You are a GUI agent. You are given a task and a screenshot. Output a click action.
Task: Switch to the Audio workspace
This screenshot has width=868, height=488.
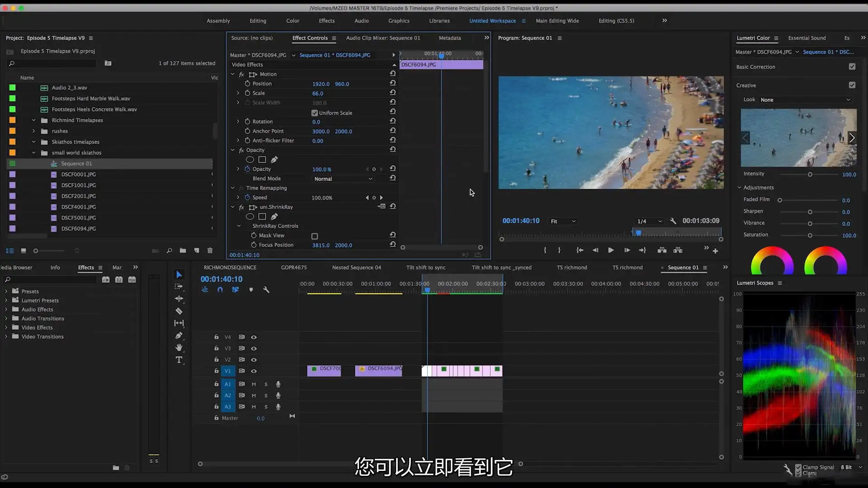coord(361,21)
